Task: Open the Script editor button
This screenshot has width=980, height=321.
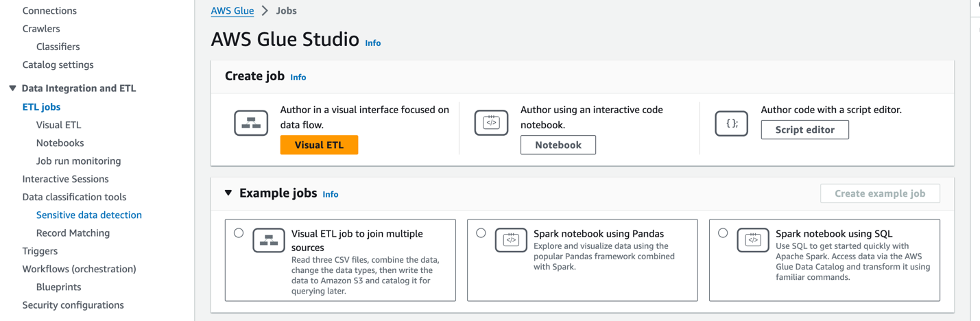Action: [804, 130]
